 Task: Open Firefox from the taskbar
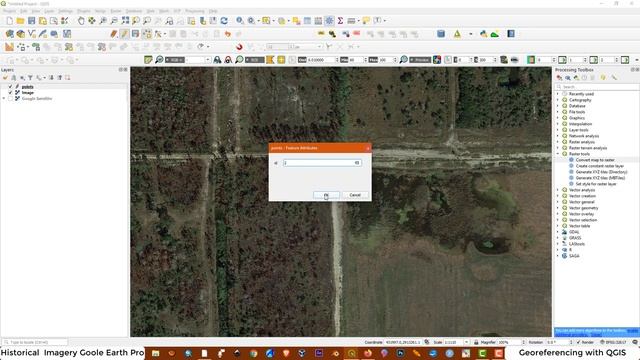click(x=368, y=353)
